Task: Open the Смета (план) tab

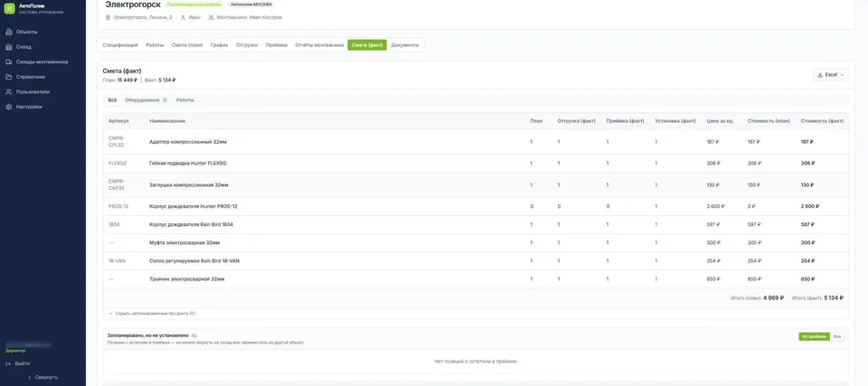Action: click(x=187, y=45)
